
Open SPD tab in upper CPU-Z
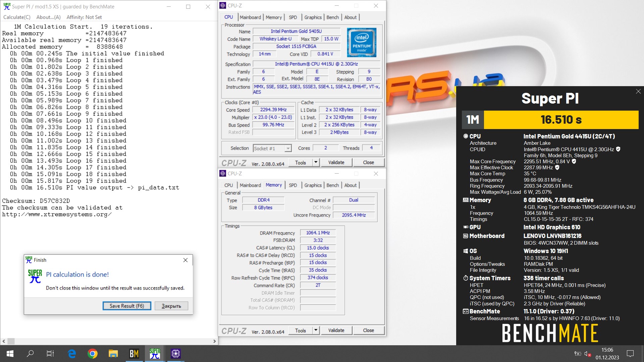(x=293, y=17)
